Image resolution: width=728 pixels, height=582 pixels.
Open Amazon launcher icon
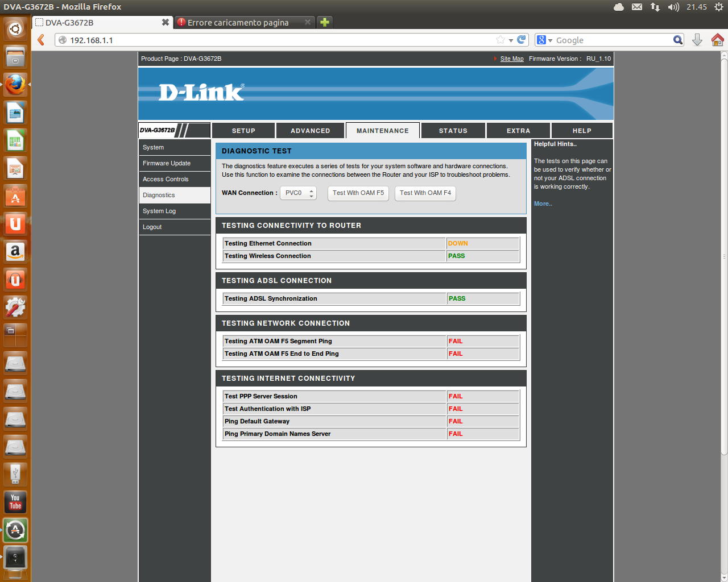click(x=15, y=252)
